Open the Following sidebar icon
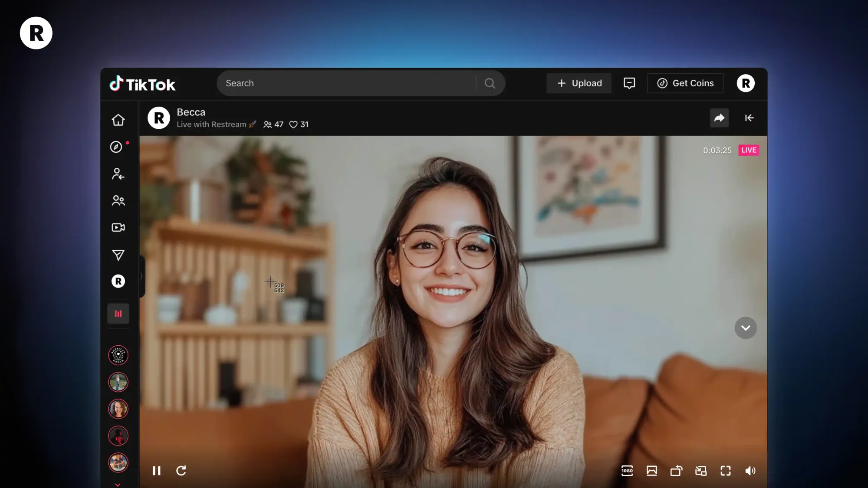This screenshot has width=868, height=488. pos(118,174)
